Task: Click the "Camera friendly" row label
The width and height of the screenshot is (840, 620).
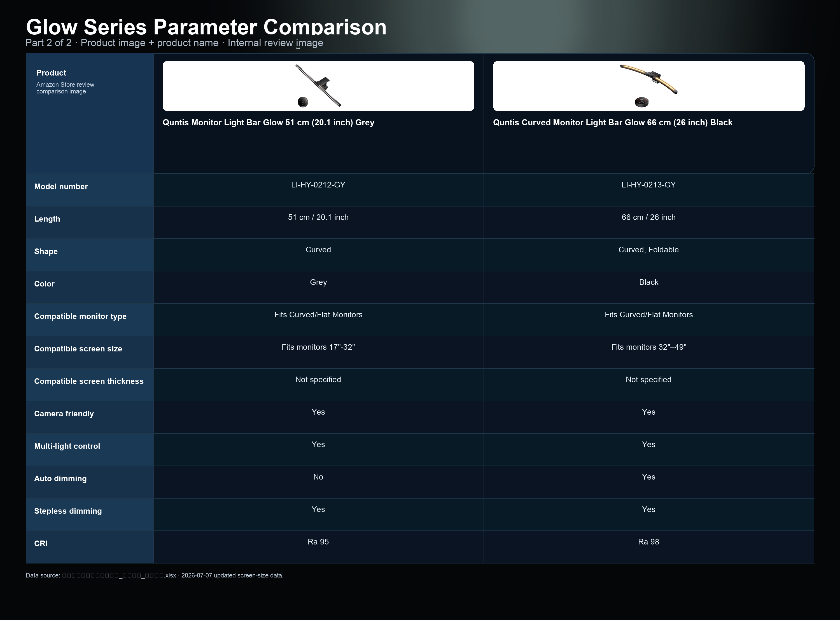Action: click(x=64, y=414)
